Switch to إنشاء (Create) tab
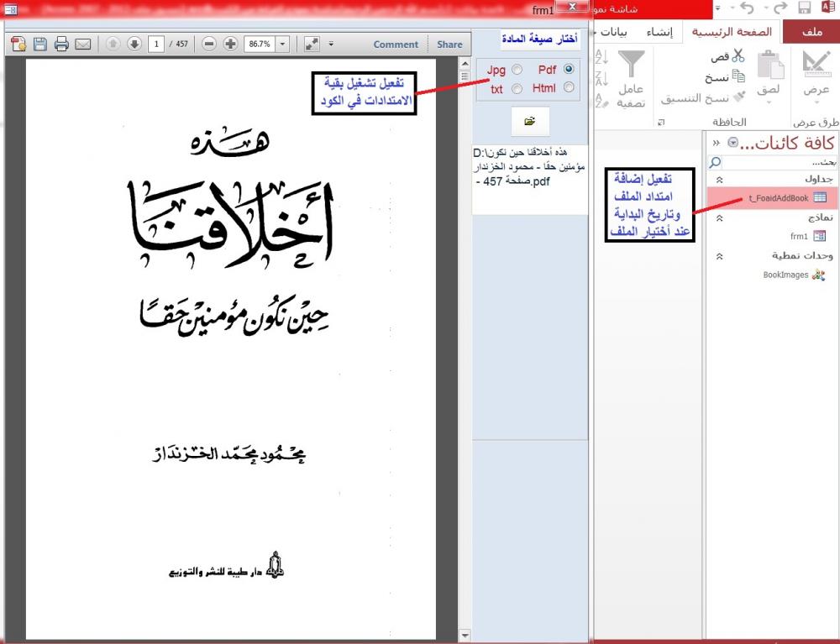 coord(659,32)
